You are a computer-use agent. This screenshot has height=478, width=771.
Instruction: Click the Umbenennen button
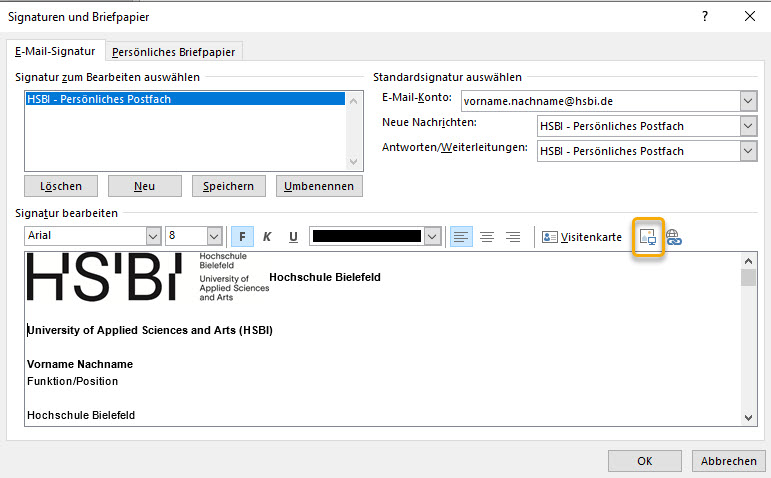[x=319, y=186]
